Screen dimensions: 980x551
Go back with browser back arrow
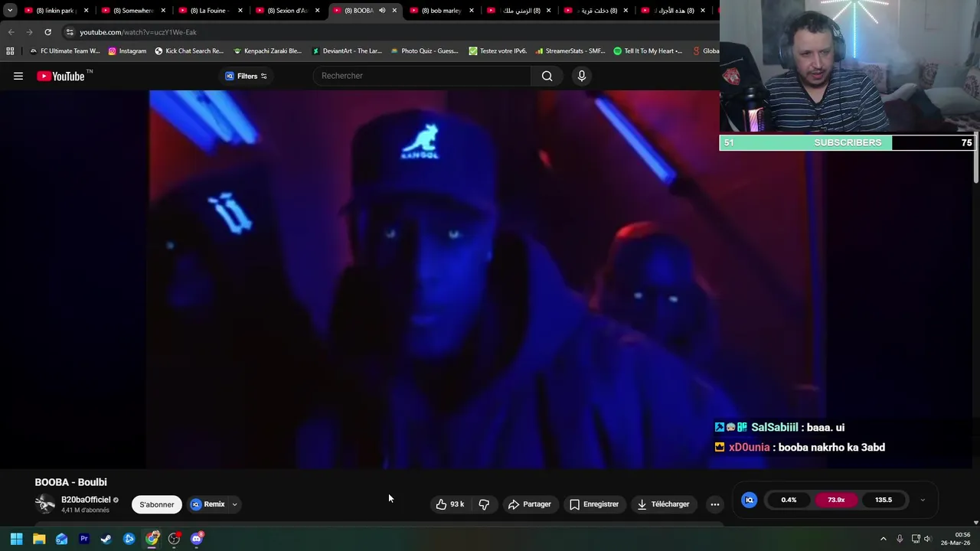tap(11, 32)
